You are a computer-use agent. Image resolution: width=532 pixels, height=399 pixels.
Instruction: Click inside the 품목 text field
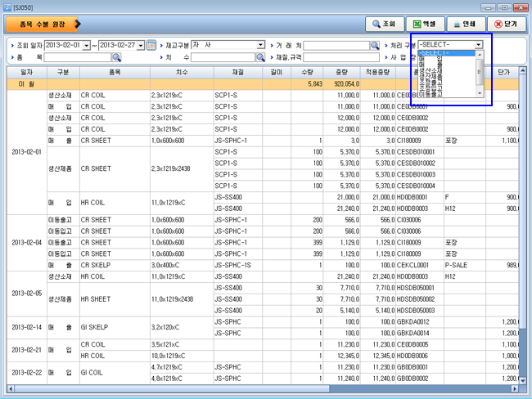78,57
